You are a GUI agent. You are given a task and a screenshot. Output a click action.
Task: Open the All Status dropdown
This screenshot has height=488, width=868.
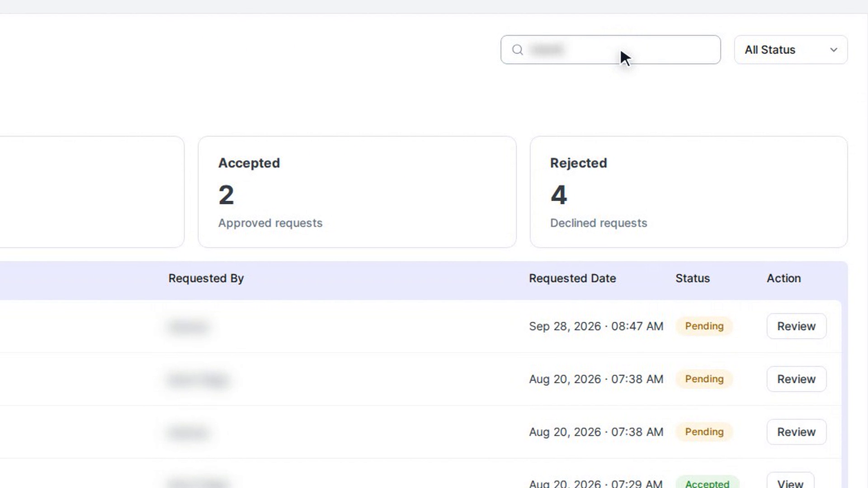click(791, 50)
